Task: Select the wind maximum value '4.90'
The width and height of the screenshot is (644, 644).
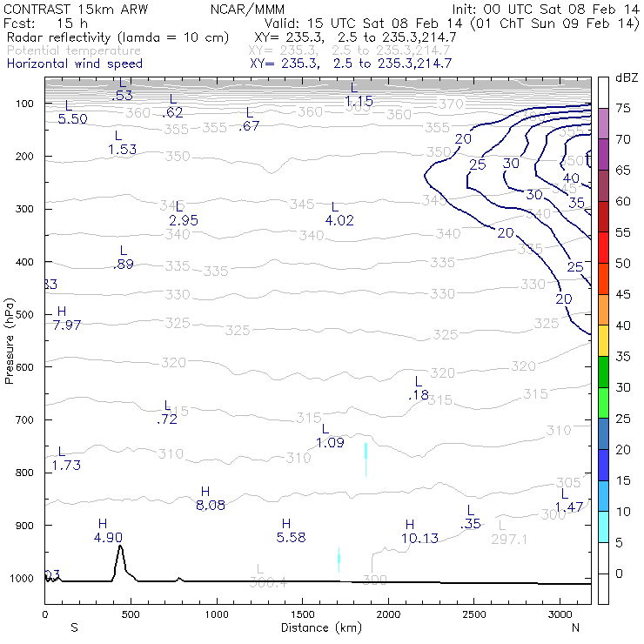Action: tap(108, 537)
